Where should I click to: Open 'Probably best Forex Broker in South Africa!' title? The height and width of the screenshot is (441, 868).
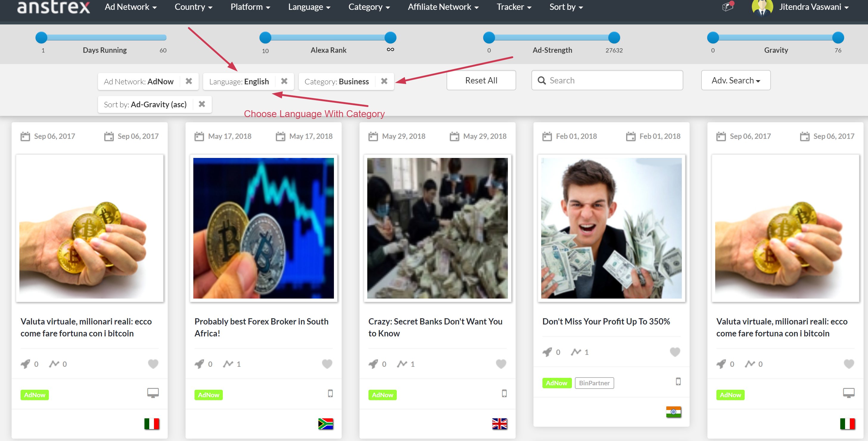[x=261, y=327]
